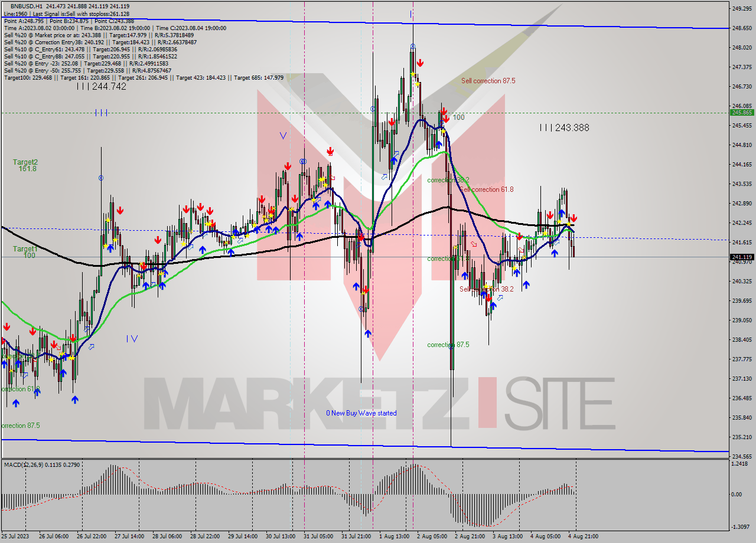Click the blue triple-bar marker on the dashed line
This screenshot has height=543, width=756.
(x=101, y=113)
